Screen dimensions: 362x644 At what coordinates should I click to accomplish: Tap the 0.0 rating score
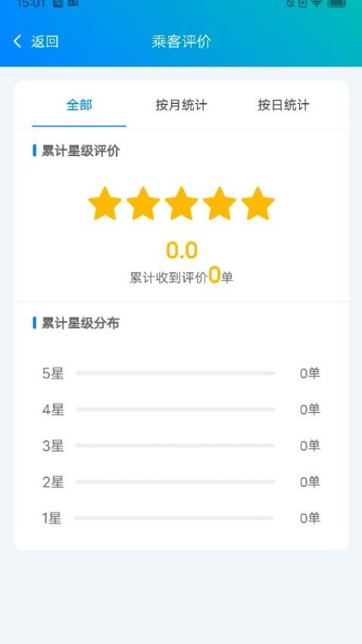click(x=182, y=250)
